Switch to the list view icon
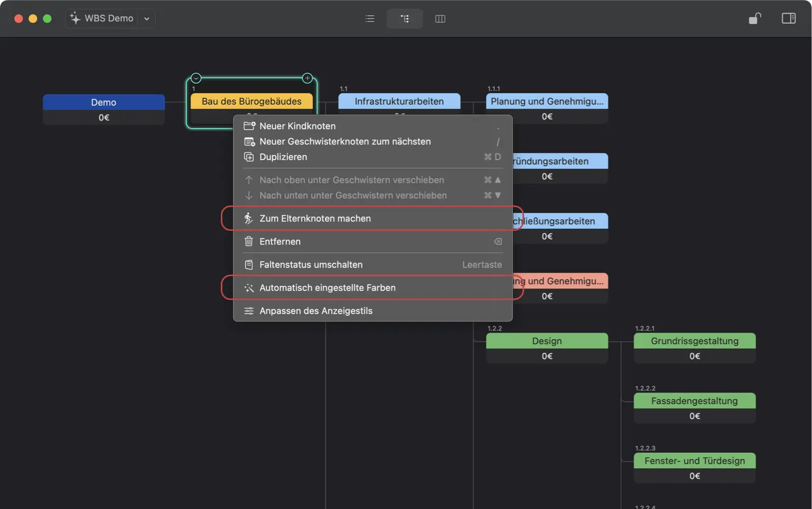This screenshot has width=812, height=509. pos(370,19)
